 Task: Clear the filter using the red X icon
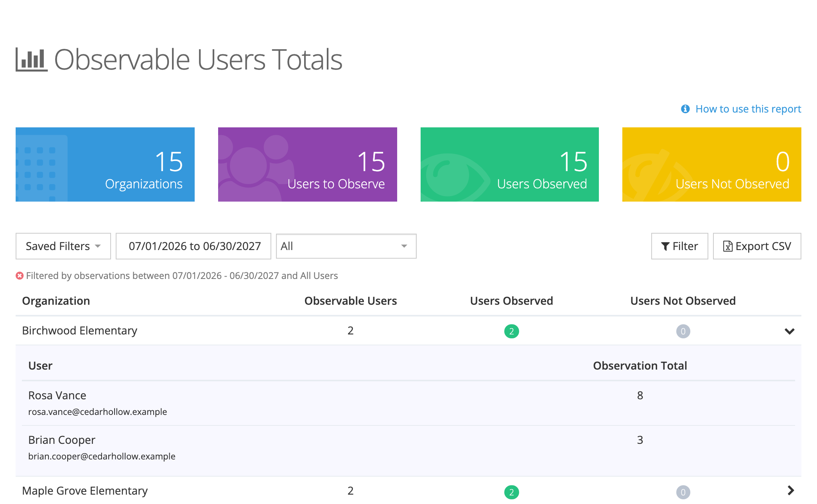pos(20,276)
